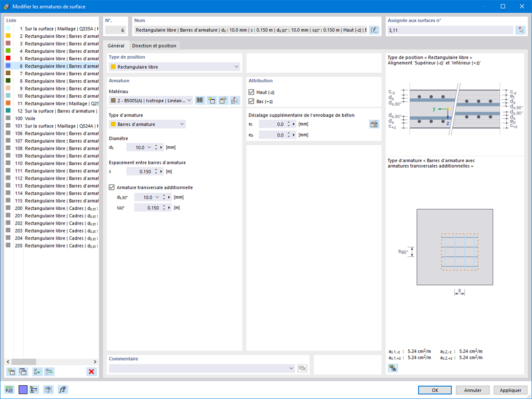
Task: Expand the s90° options arrow
Action: pos(169,208)
